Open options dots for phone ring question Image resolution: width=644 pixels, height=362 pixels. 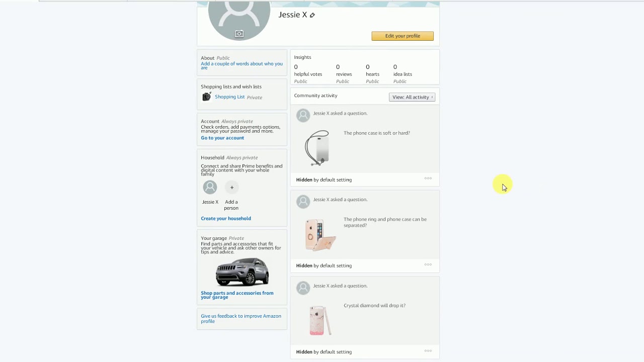click(x=428, y=264)
